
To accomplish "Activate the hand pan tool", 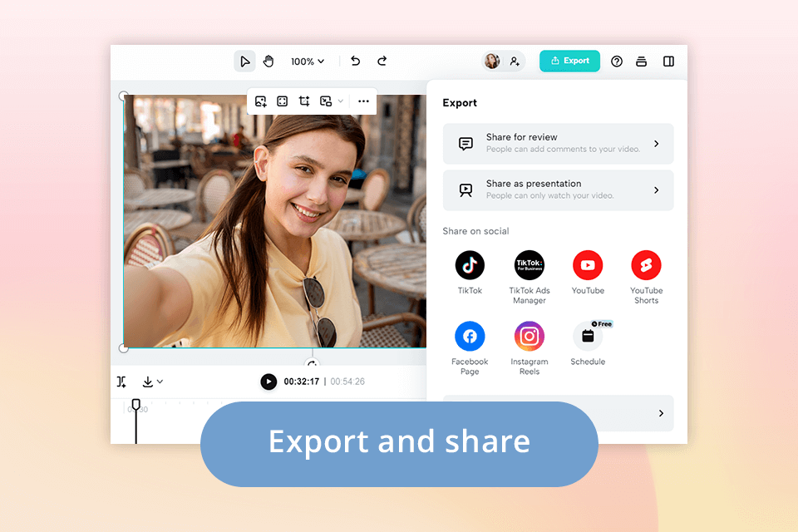I will tap(268, 62).
